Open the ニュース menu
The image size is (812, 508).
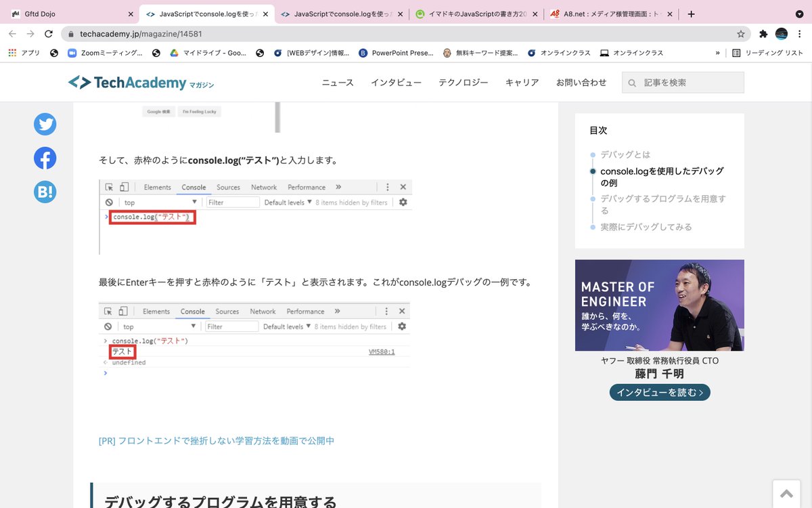[x=338, y=83]
